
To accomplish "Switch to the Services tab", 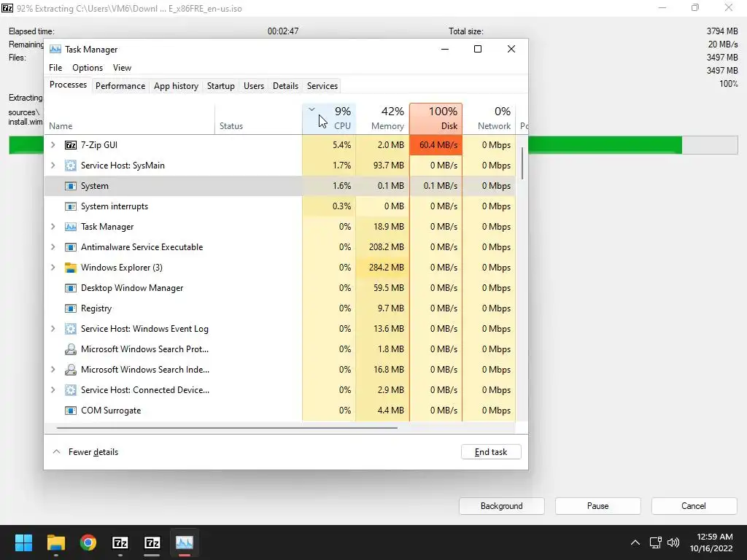I will [x=322, y=86].
